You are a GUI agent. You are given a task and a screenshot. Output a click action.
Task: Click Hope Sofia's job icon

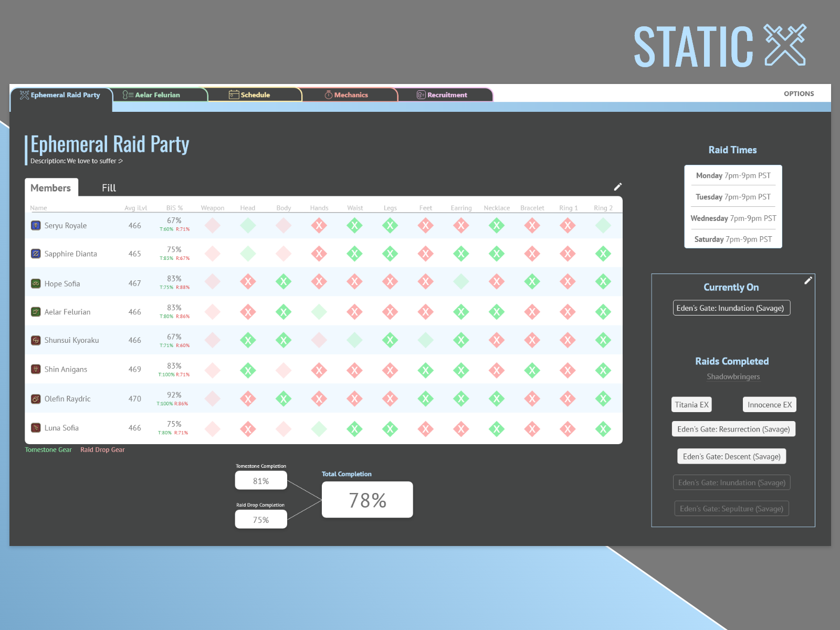[36, 283]
